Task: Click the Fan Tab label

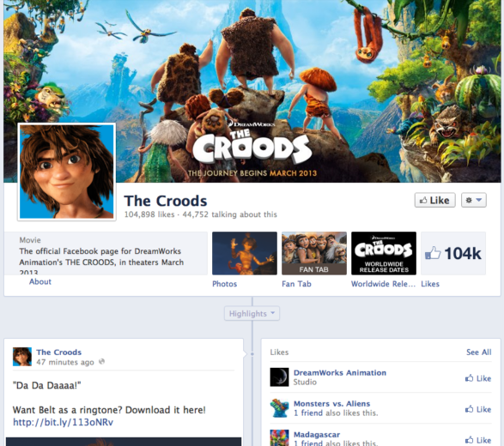Action: [297, 284]
